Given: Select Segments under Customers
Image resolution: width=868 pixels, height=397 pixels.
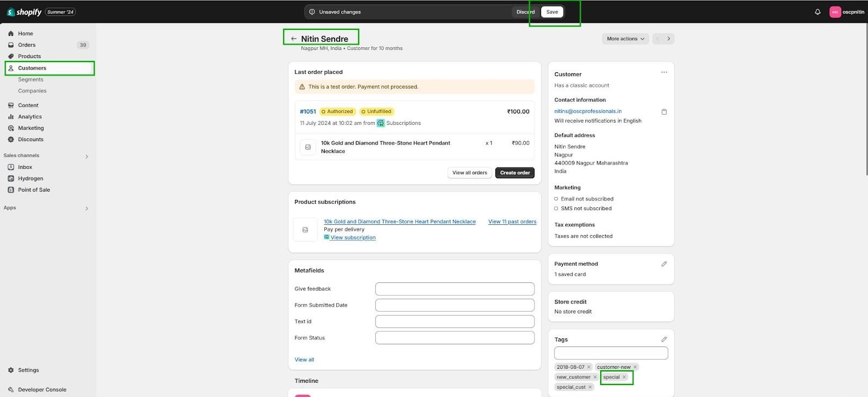Looking at the screenshot, I should coord(30,79).
